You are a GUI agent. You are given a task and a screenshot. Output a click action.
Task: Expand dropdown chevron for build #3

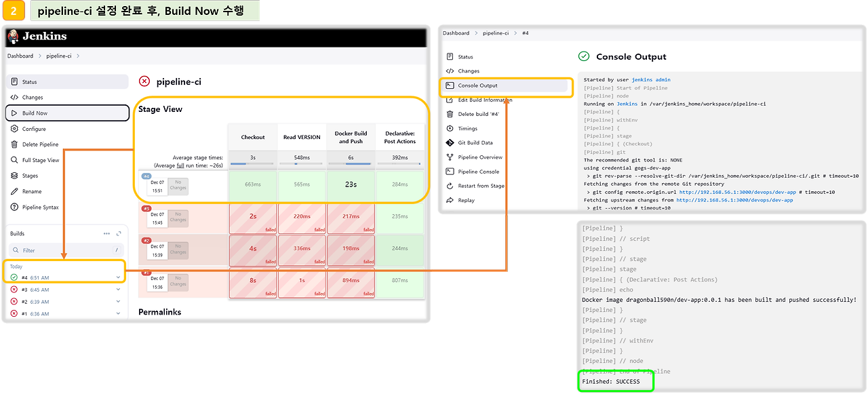coord(118,290)
